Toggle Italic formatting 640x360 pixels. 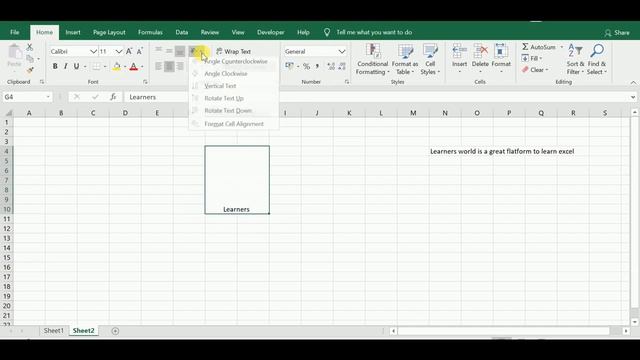click(x=65, y=66)
